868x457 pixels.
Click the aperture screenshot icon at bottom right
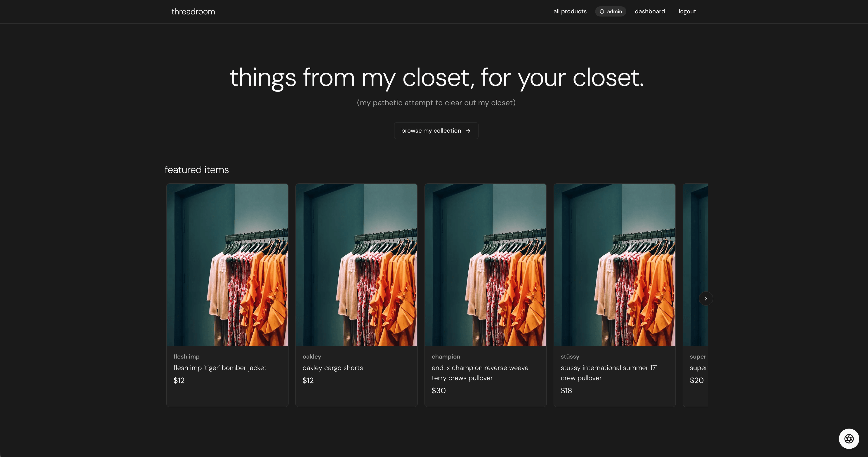point(849,438)
